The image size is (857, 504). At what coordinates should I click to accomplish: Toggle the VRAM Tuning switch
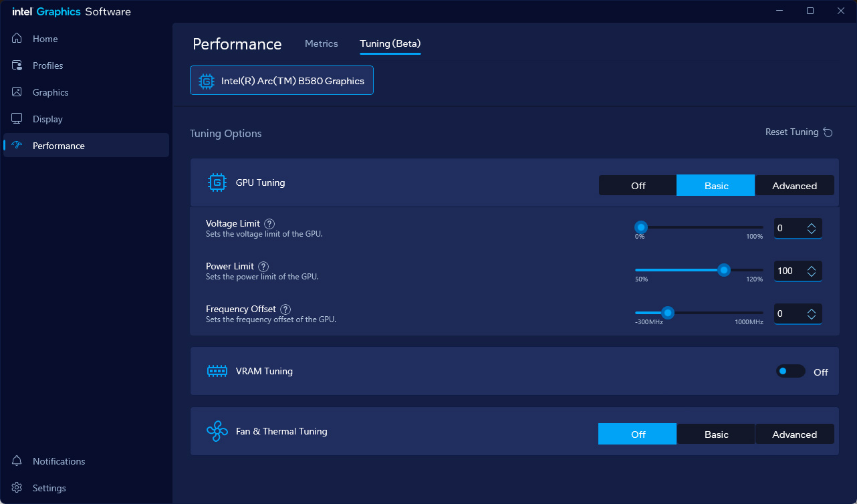tap(790, 371)
